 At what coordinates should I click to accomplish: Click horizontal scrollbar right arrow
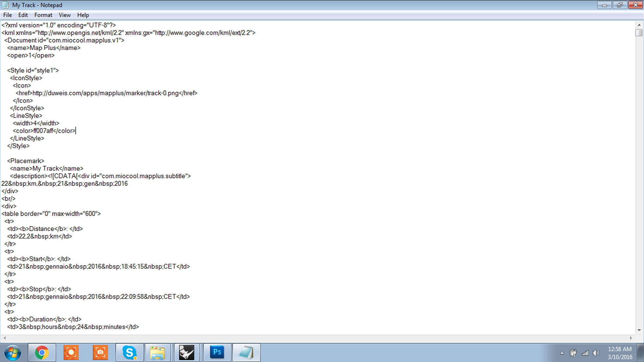(x=631, y=338)
